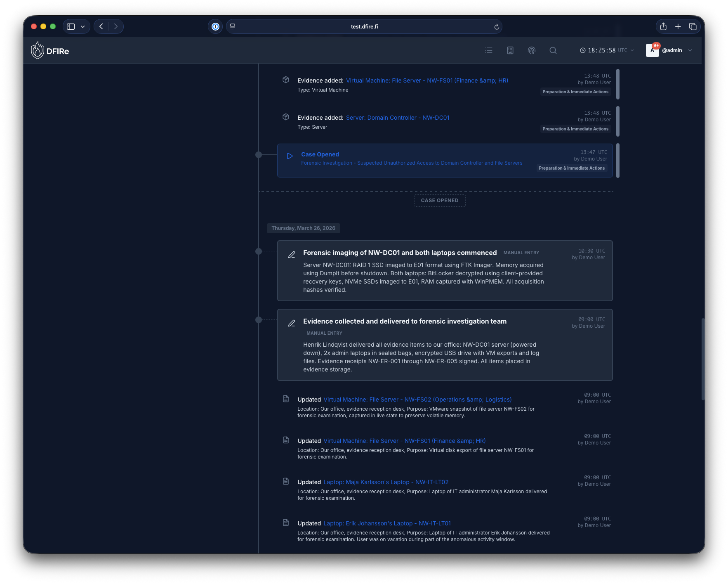
Task: Click Evidence collected and delivered entry title
Action: click(x=405, y=321)
